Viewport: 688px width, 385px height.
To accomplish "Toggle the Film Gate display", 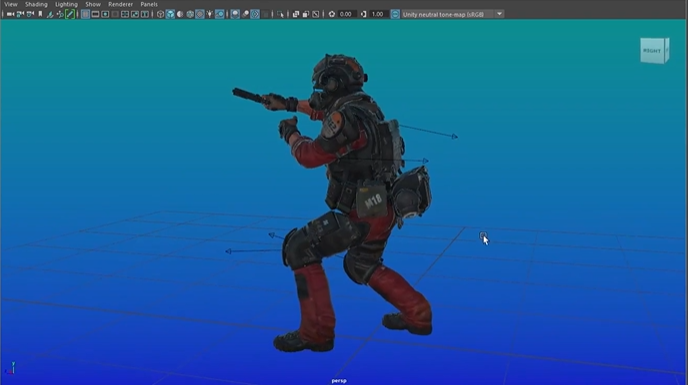I will [95, 14].
